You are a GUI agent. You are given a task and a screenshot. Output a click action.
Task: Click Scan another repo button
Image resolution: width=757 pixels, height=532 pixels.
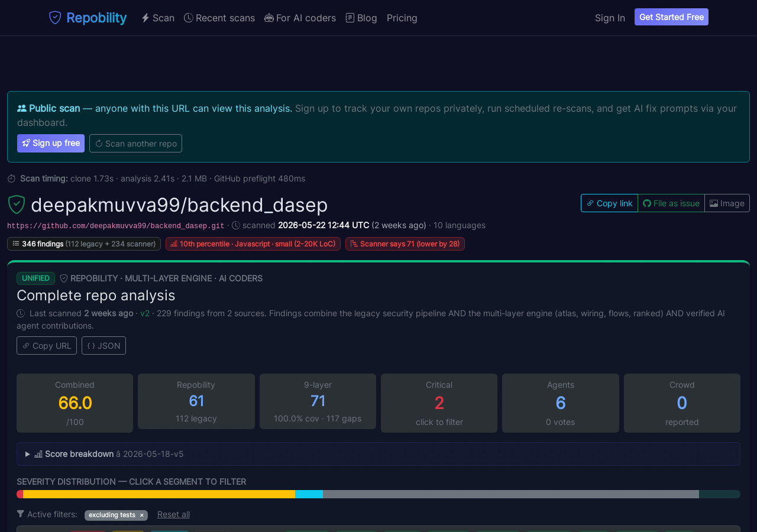point(135,144)
